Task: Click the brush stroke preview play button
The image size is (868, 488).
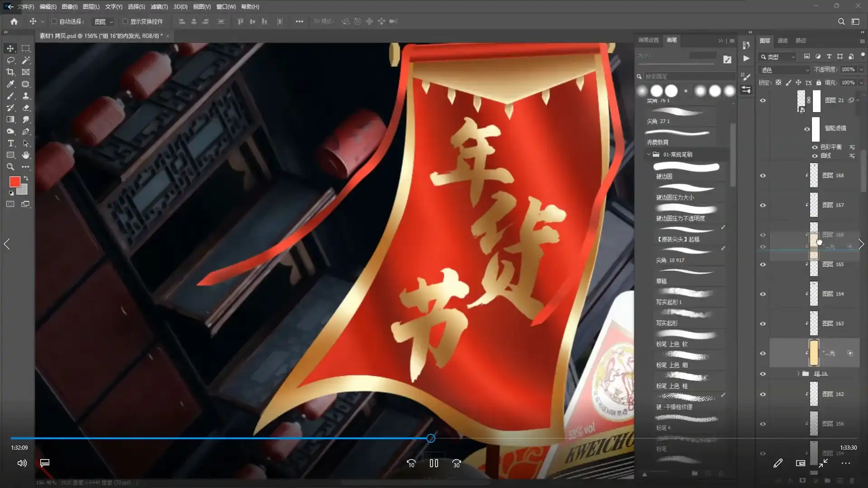Action: click(x=746, y=58)
